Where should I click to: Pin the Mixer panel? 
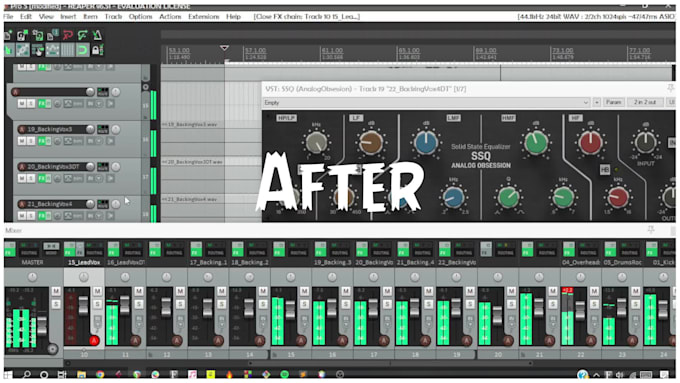coord(651,230)
